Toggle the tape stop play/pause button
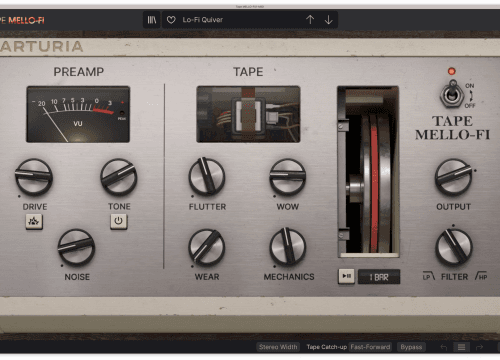The width and height of the screenshot is (500, 360). 346,276
